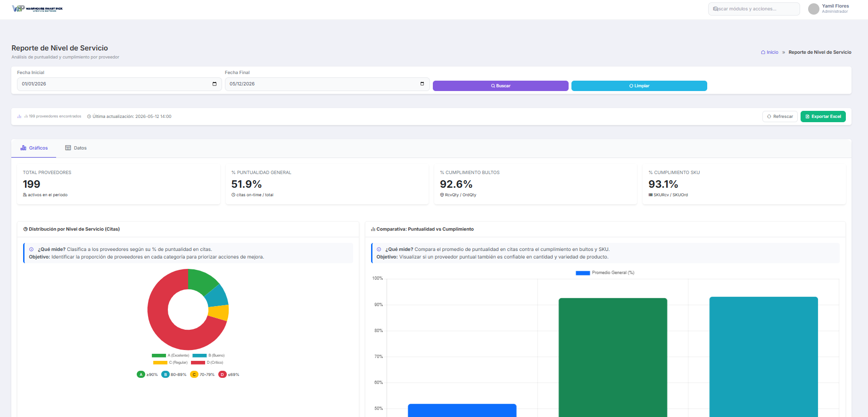Click Reporte de Nivel de Servicio breadcrumb
The height and width of the screenshot is (417, 868).
[820, 52]
